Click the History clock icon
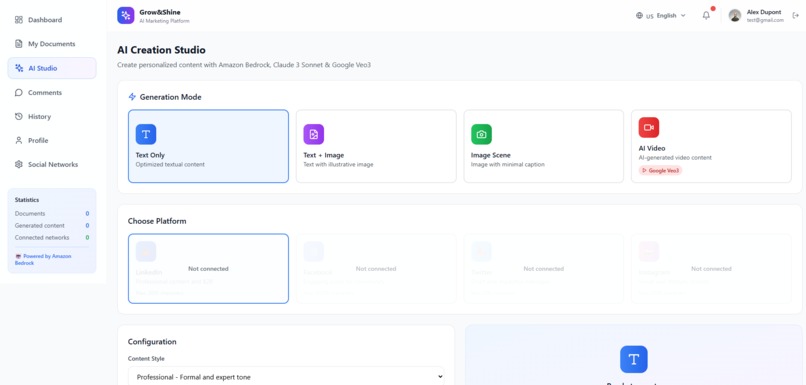This screenshot has height=385, width=806. [19, 117]
